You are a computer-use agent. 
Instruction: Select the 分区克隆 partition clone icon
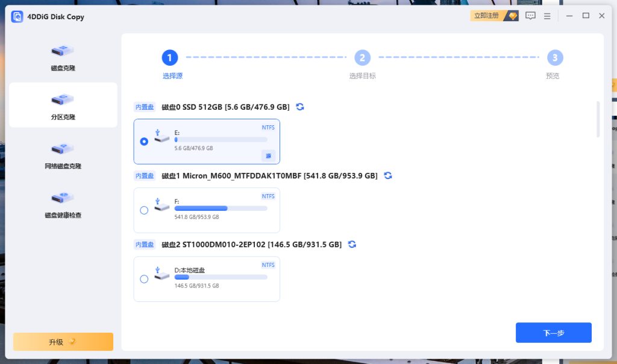63,99
